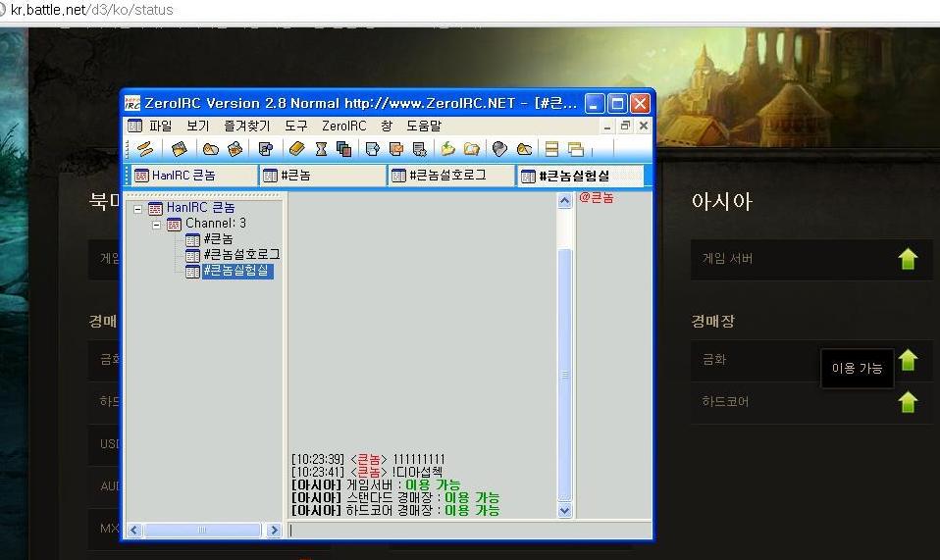
Task: Open the 즐겨찾기 menu
Action: coord(246,126)
